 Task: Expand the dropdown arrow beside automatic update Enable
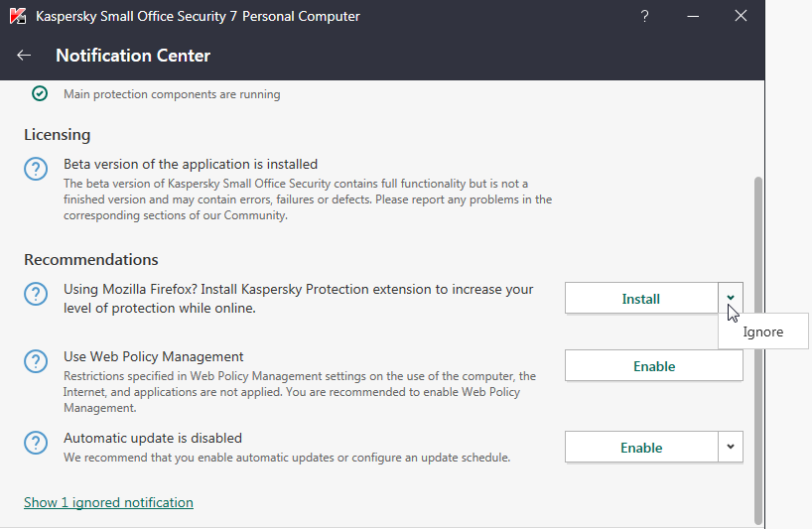[x=731, y=447]
